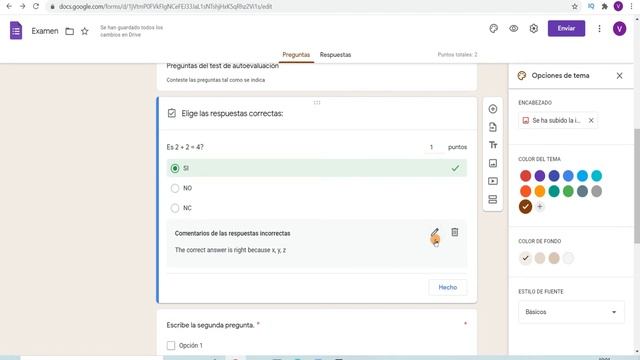Open browser extensions puzzle icon
Viewport: 640px width, 360px height.
click(605, 6)
